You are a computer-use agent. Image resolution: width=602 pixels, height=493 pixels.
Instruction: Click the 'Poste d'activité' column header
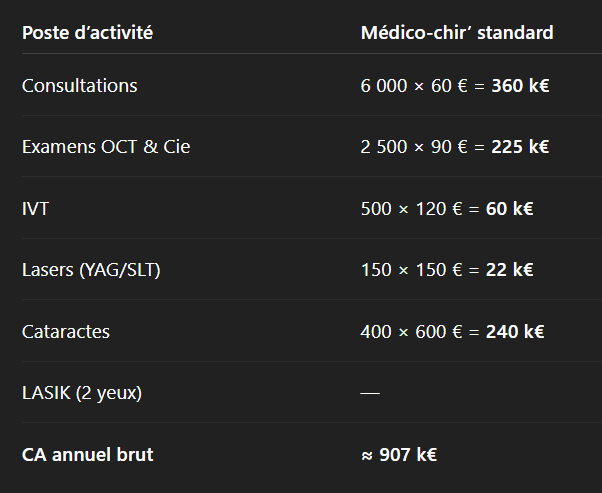pos(87,33)
